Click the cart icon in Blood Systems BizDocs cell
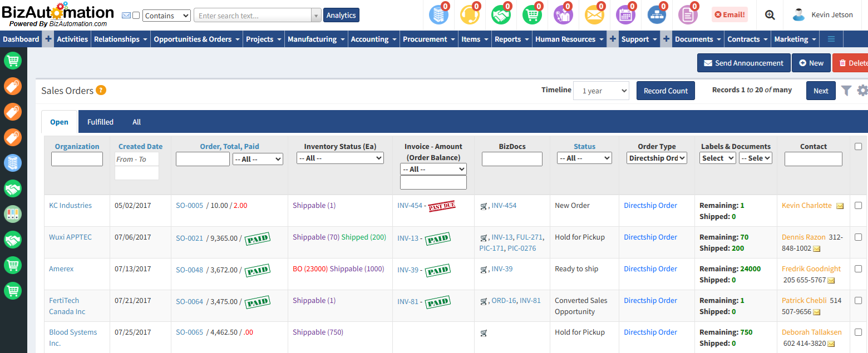 pos(484,333)
